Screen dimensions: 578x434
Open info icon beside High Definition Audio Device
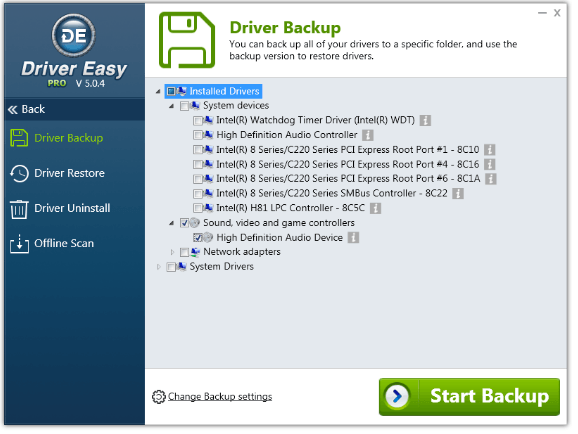353,238
